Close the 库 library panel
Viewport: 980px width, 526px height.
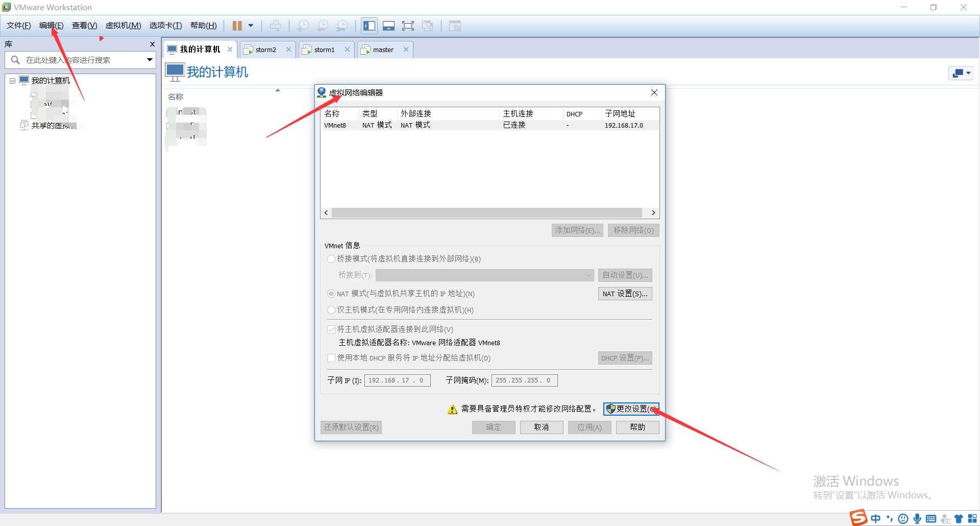152,44
